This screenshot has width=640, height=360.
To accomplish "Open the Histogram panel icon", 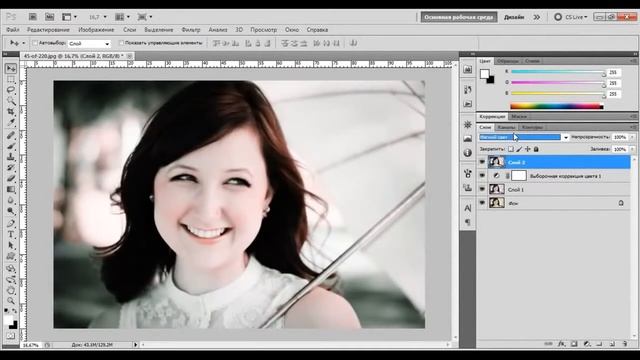I will [x=468, y=139].
